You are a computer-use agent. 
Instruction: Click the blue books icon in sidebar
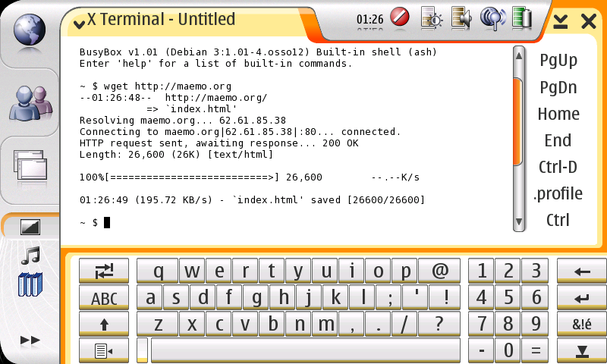[x=30, y=284]
